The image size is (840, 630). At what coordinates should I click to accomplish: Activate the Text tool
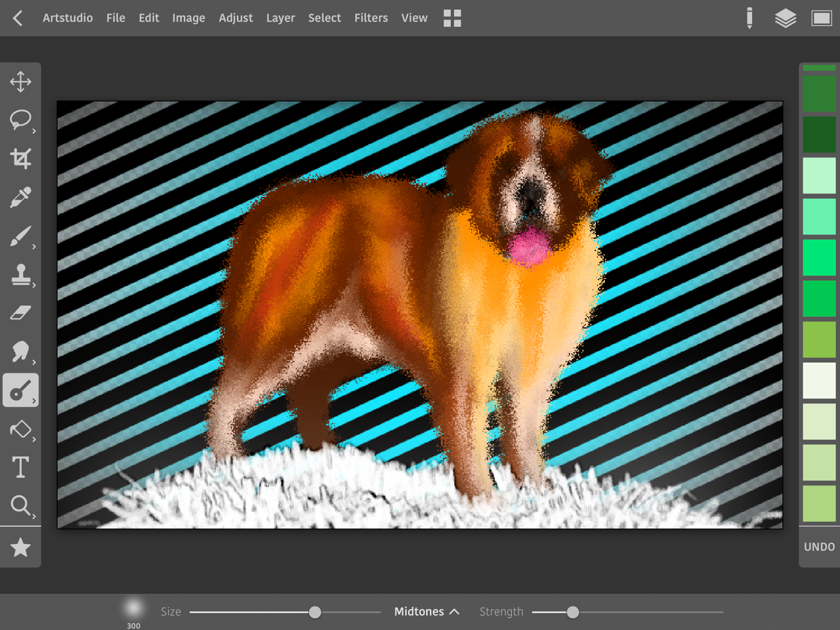(x=20, y=467)
